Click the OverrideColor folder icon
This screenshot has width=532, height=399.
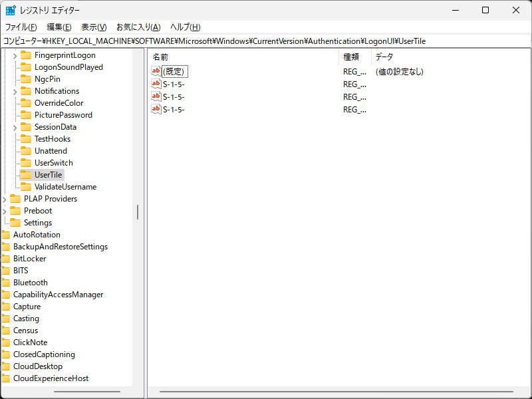click(26, 103)
